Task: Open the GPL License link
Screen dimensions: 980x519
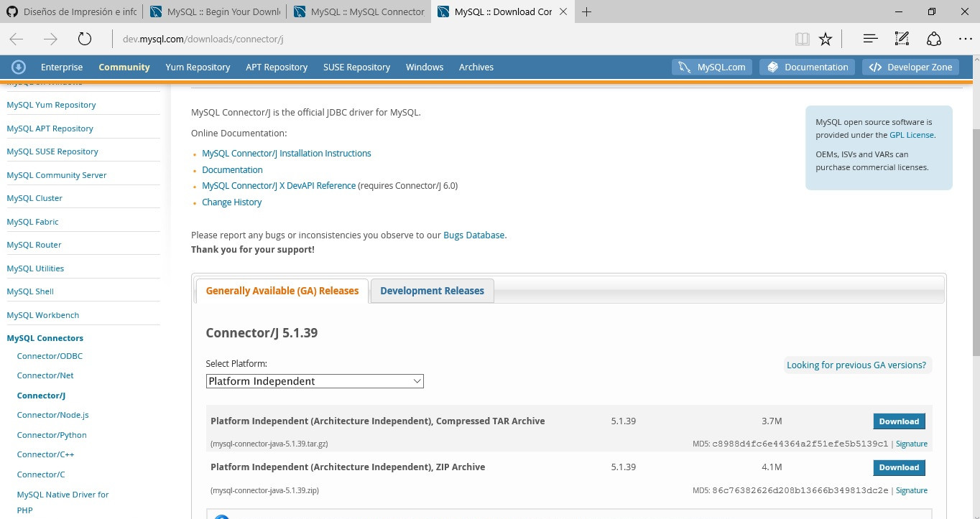Action: coord(911,135)
